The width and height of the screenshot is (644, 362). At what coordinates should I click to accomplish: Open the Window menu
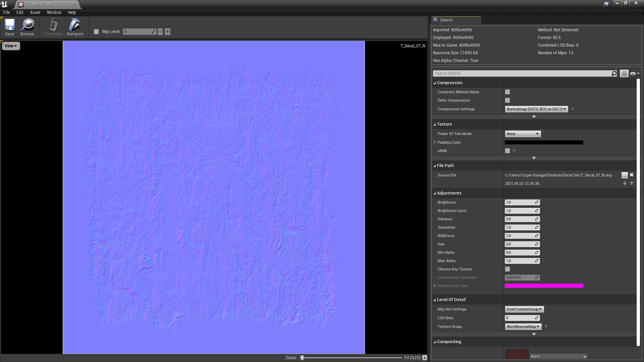[54, 12]
